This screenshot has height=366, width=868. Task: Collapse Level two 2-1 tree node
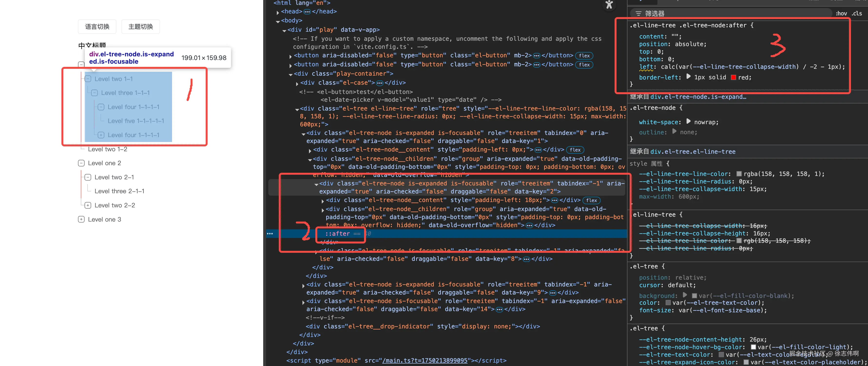coord(88,177)
